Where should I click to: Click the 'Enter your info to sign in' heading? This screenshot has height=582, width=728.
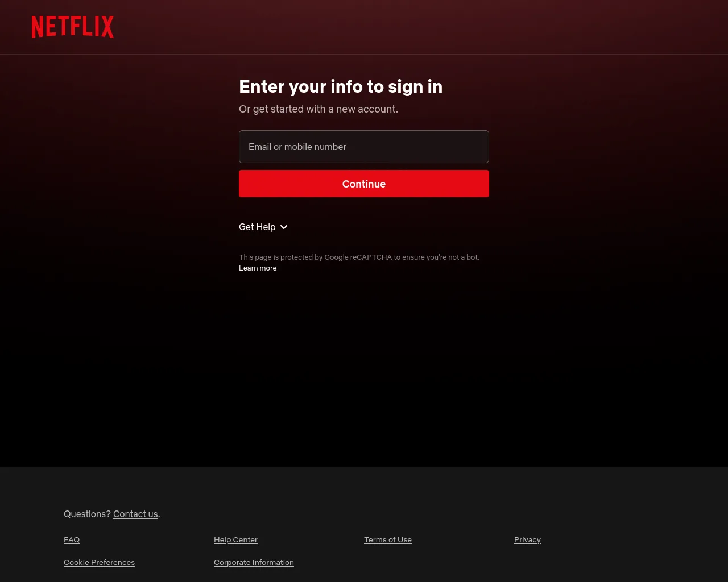(x=341, y=86)
